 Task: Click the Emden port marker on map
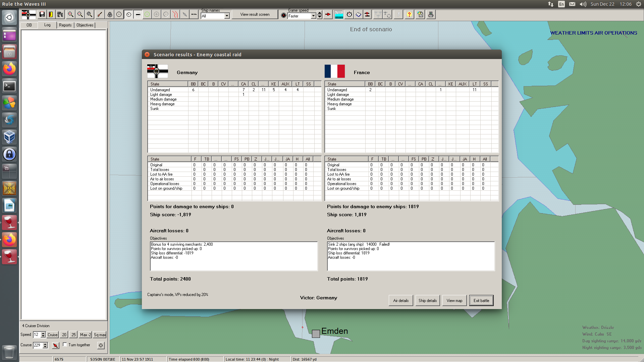coord(316,334)
